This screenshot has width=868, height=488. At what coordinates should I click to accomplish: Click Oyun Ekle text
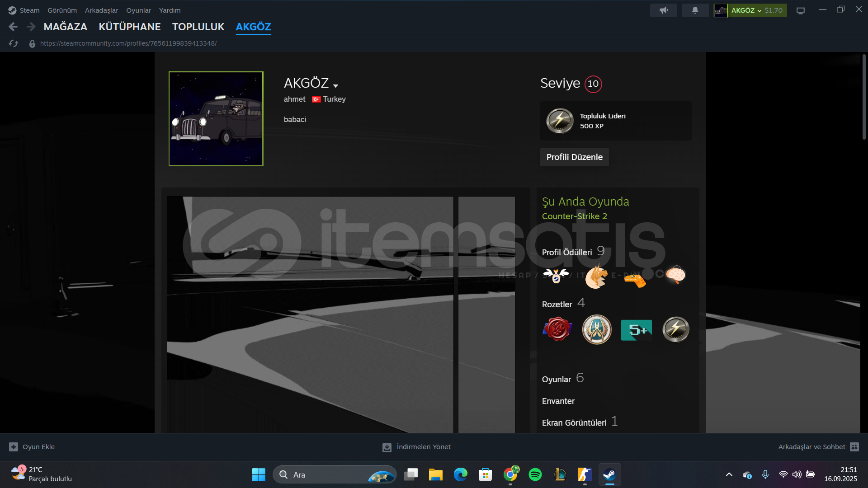click(x=38, y=447)
